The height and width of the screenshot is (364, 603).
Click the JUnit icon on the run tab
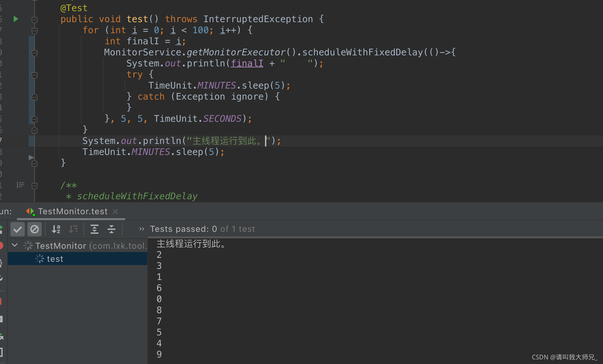click(x=30, y=211)
